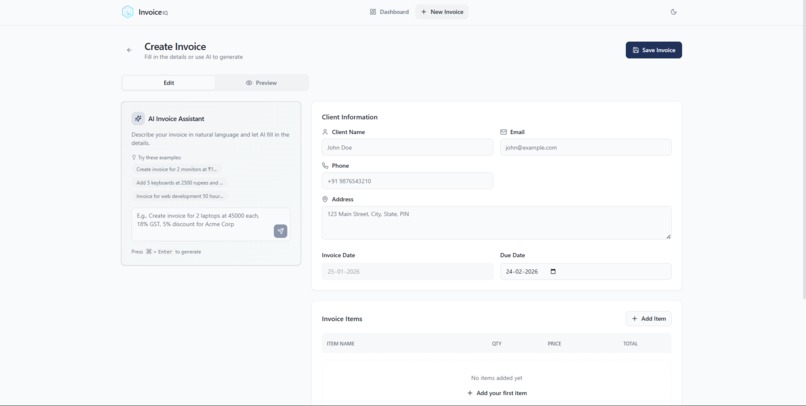Open the Due Date calendar picker icon
Viewport: 806px width, 406px height.
[x=553, y=271]
